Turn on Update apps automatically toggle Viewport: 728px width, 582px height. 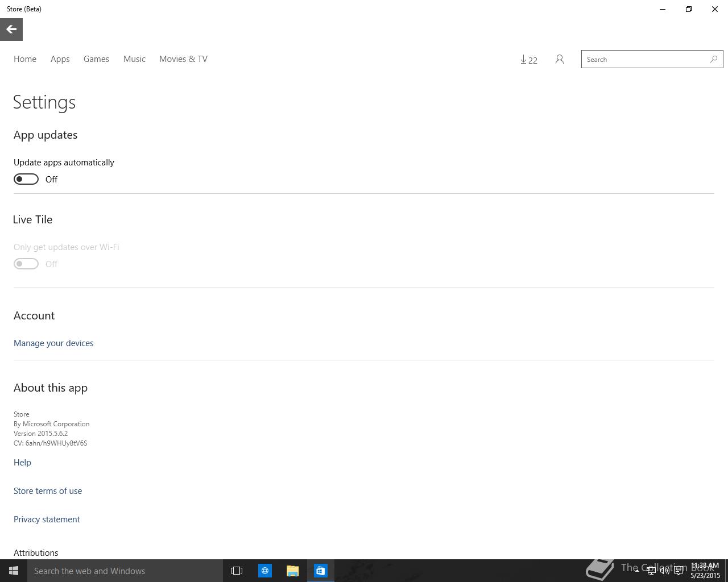pyautogui.click(x=26, y=179)
